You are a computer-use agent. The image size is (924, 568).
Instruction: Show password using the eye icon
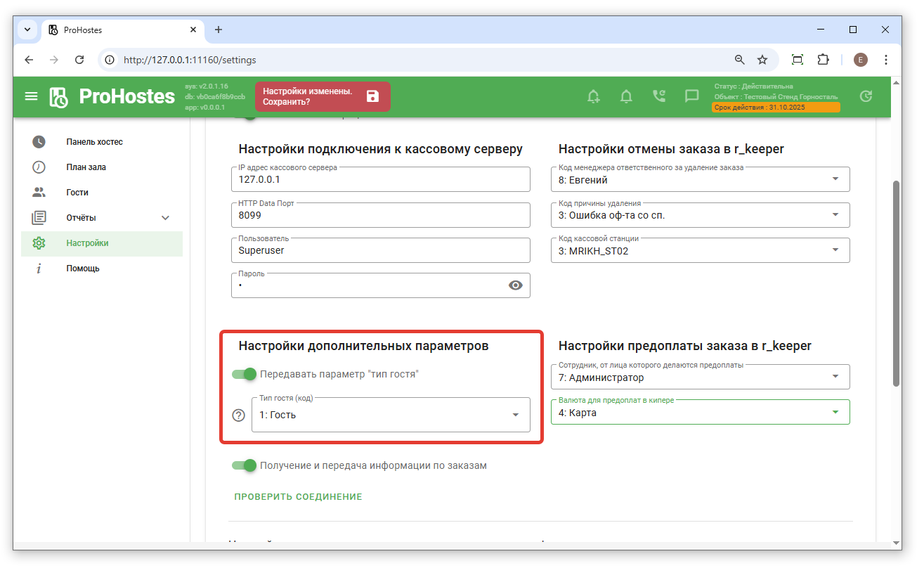tap(516, 285)
